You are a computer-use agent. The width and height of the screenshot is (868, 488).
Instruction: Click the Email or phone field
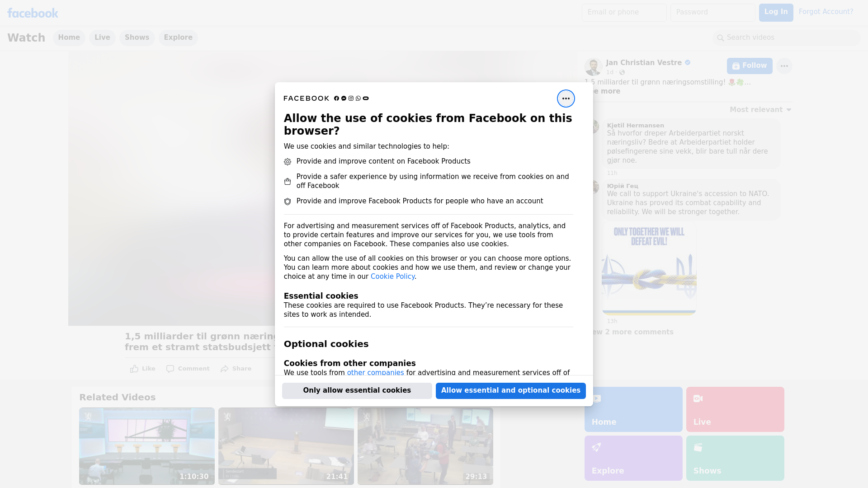(x=624, y=12)
